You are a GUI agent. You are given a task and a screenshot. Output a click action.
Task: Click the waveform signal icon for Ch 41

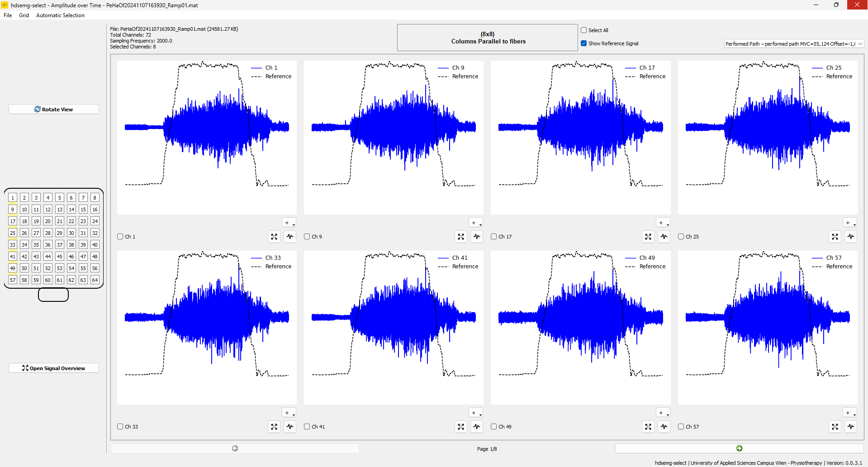point(477,427)
